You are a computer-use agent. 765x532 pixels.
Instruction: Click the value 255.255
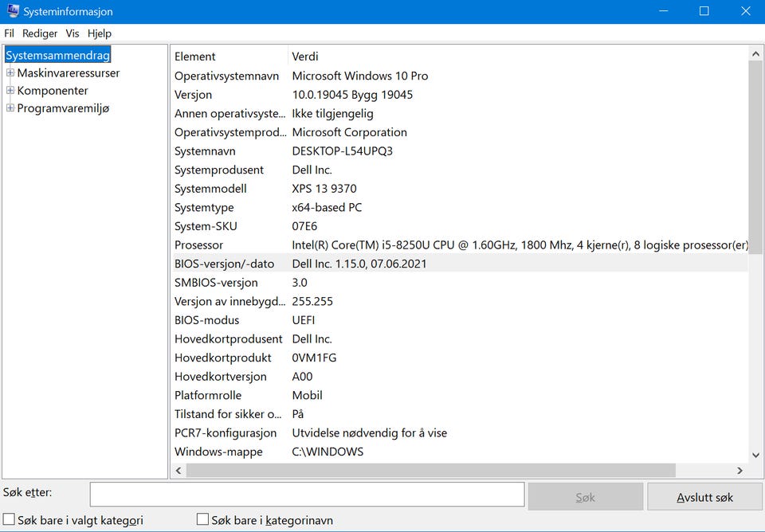[312, 301]
